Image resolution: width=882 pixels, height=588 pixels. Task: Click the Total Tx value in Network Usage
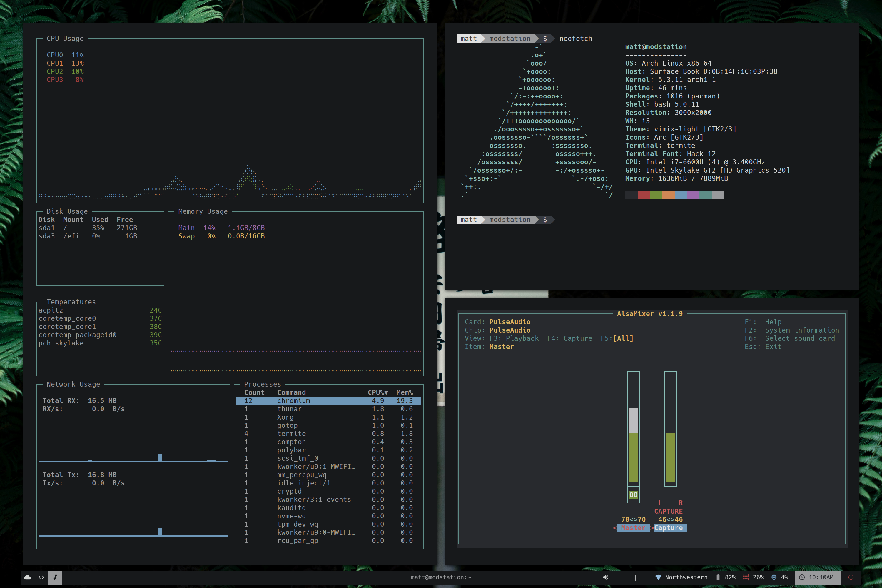pyautogui.click(x=102, y=475)
